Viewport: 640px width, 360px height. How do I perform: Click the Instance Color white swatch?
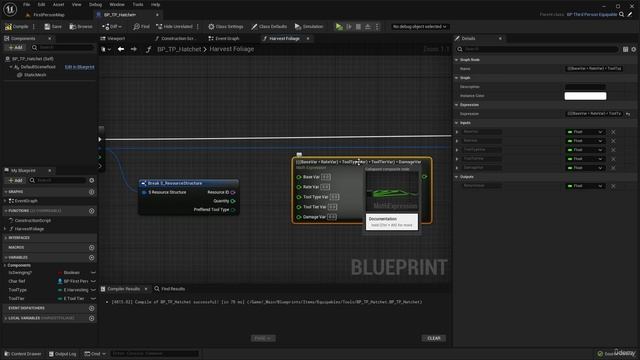tap(585, 96)
